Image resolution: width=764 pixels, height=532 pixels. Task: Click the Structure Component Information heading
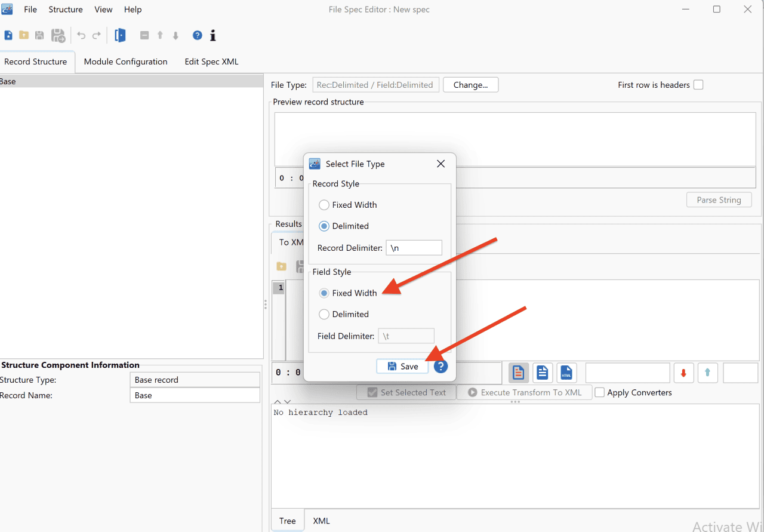click(70, 365)
